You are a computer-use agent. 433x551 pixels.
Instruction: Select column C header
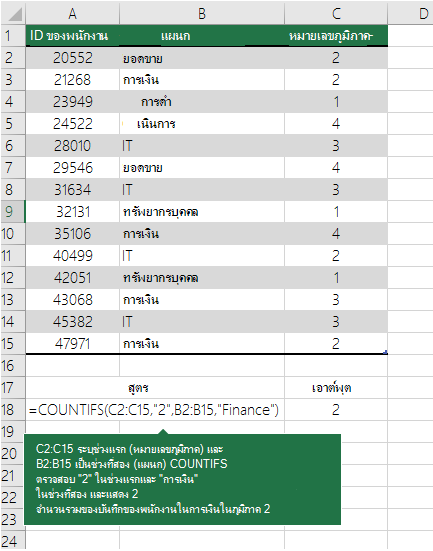pos(336,13)
